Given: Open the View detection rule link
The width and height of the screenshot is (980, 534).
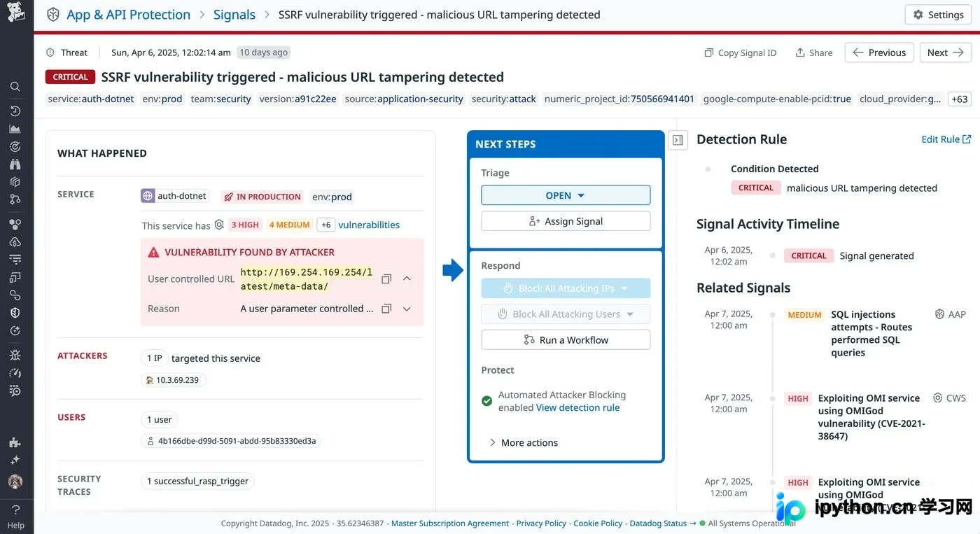Looking at the screenshot, I should coord(577,407).
